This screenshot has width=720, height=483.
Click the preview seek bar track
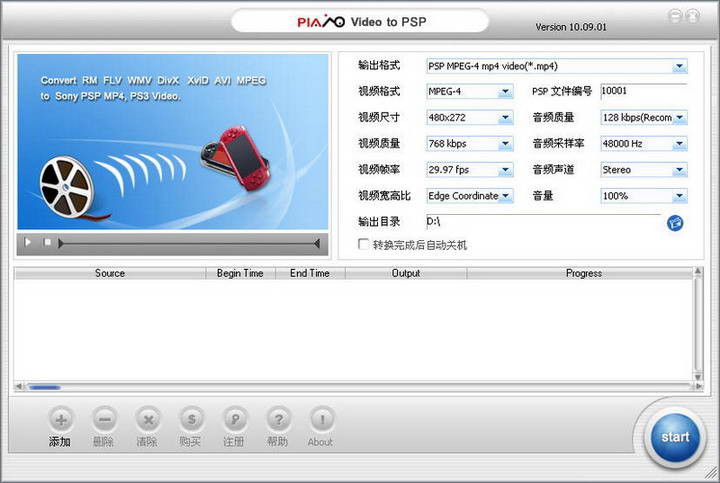point(188,243)
